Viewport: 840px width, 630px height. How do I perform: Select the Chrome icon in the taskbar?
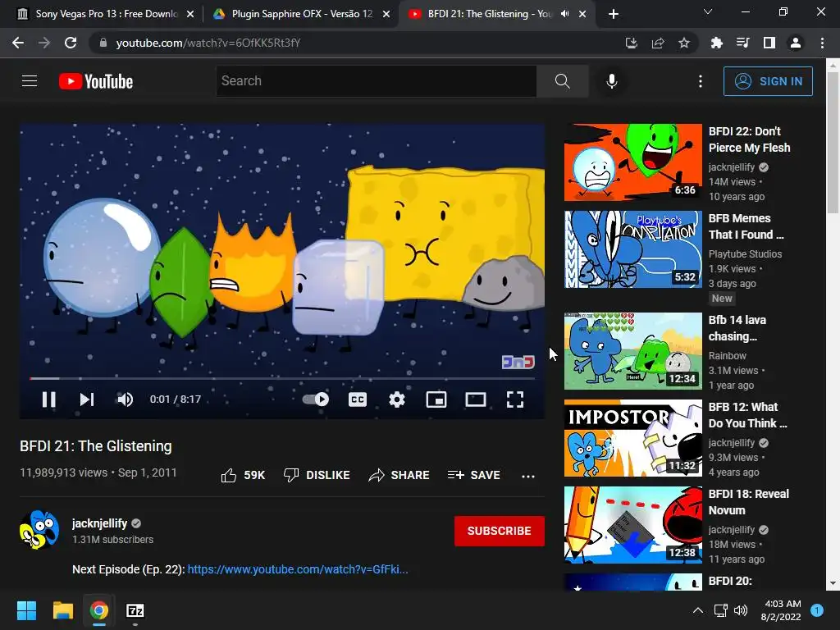pyautogui.click(x=99, y=610)
